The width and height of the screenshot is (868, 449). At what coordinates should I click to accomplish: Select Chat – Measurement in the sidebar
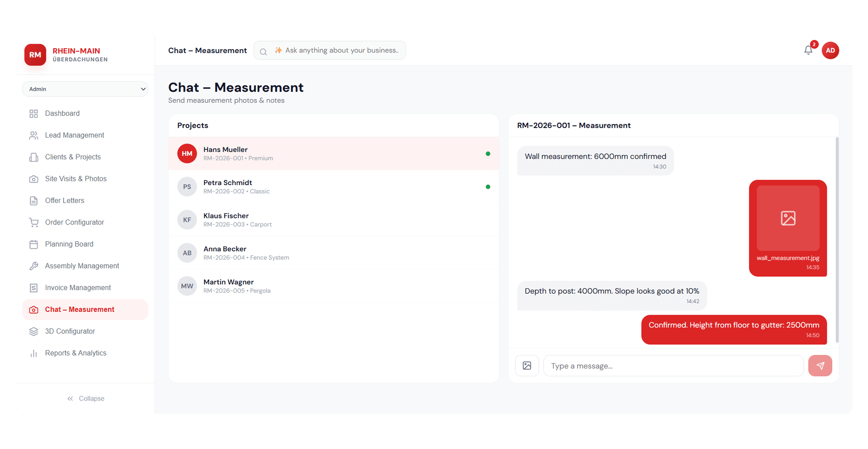click(85, 309)
